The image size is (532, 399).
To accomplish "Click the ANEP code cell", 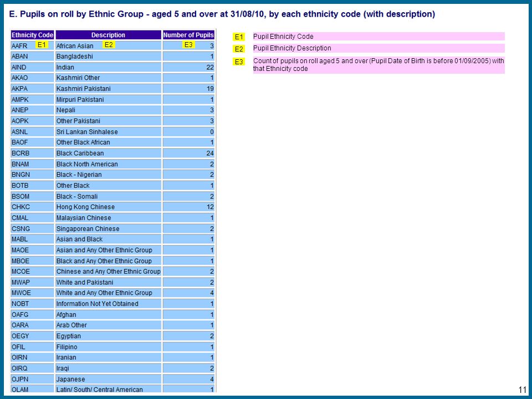I will (32, 110).
